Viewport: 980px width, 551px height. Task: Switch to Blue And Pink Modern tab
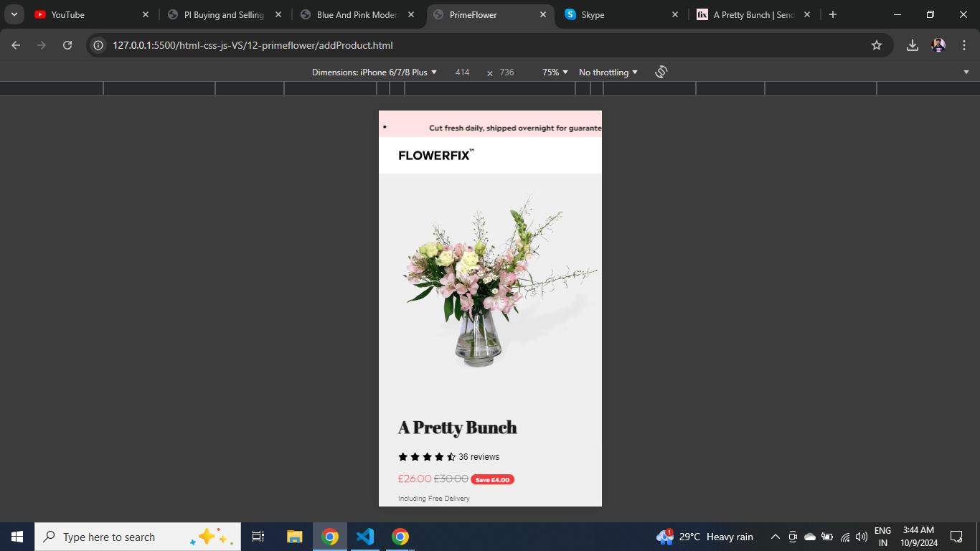pyautogui.click(x=359, y=14)
